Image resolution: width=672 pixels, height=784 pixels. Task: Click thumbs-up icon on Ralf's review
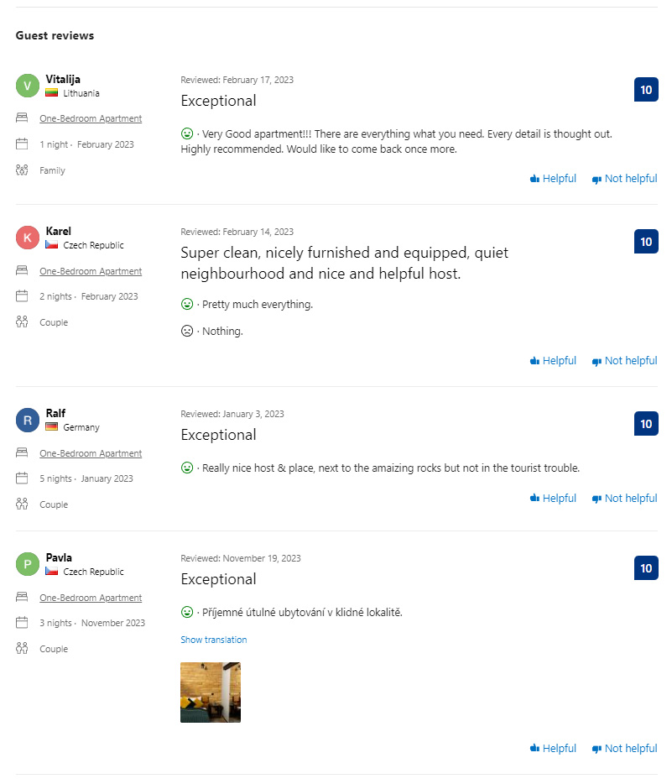[534, 499]
